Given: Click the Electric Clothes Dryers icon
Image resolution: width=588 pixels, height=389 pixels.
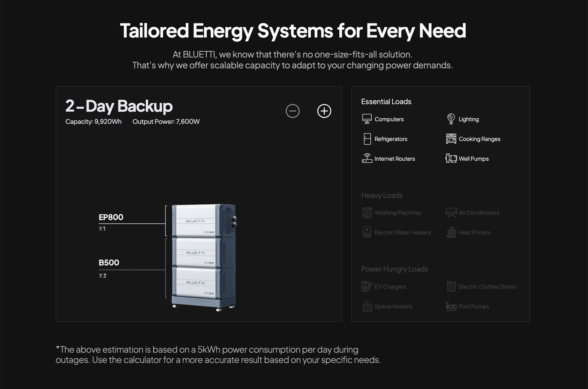Looking at the screenshot, I should point(451,287).
